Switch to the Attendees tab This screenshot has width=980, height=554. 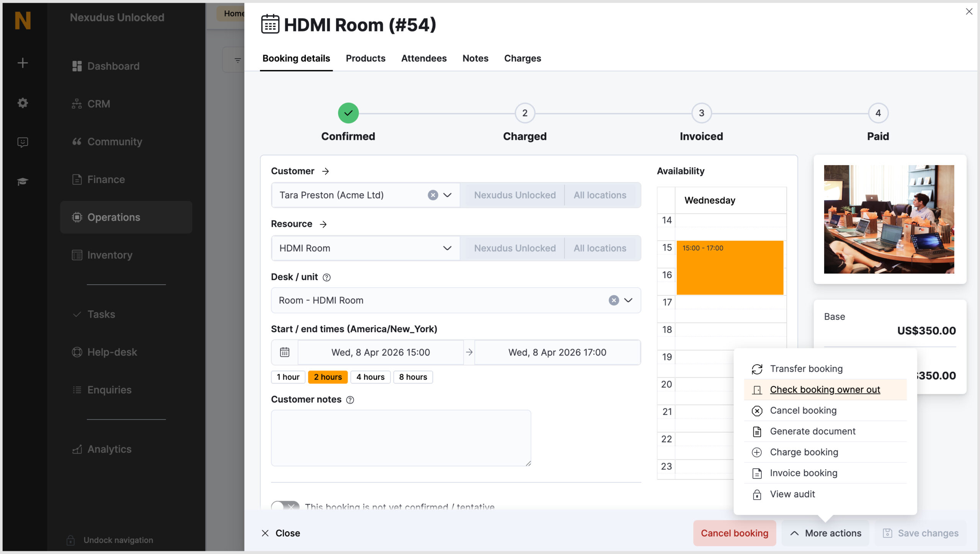pyautogui.click(x=424, y=58)
